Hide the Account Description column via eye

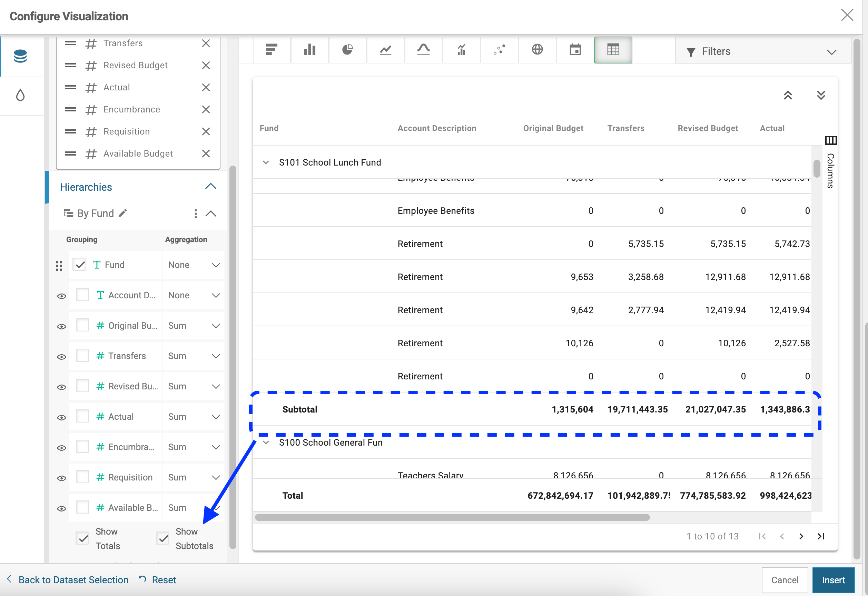pyautogui.click(x=62, y=296)
